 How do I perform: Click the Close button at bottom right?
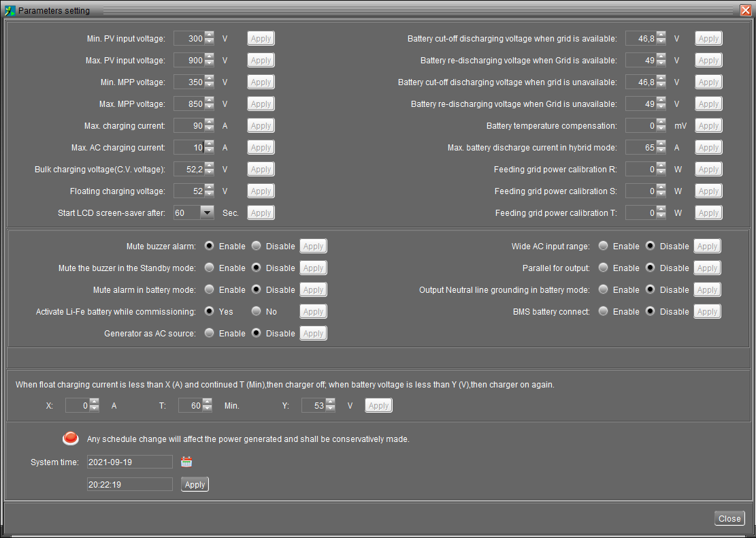coord(729,518)
